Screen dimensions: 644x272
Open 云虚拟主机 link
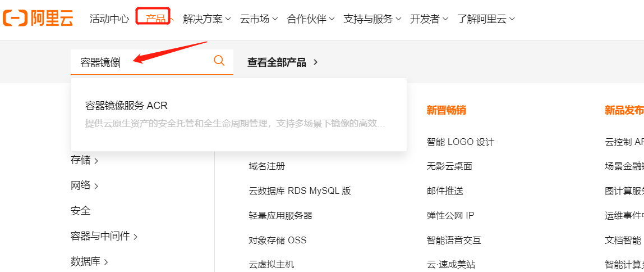[272, 265]
